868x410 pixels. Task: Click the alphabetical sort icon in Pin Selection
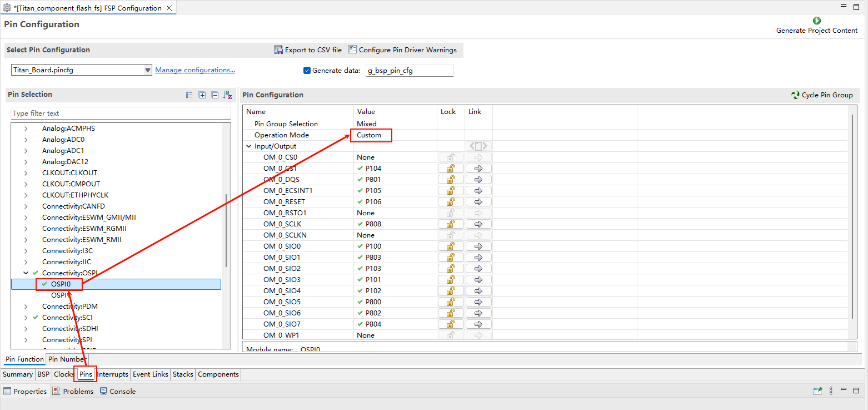click(x=227, y=95)
